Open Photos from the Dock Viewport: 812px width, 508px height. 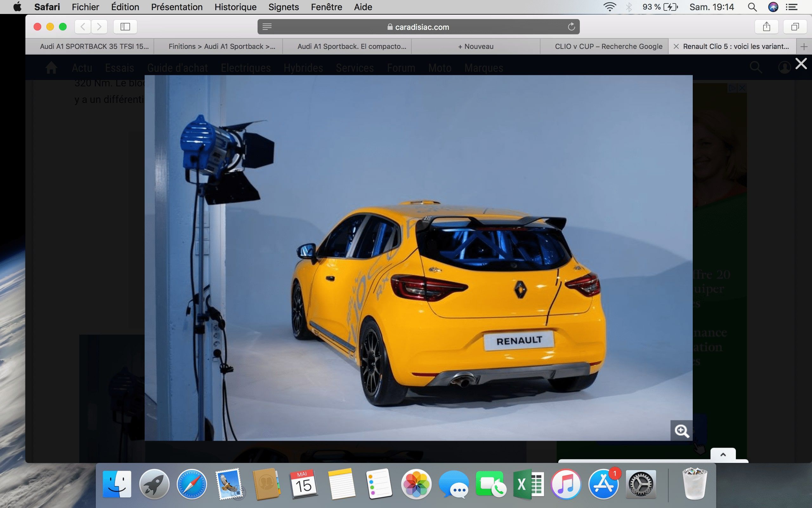coord(416,484)
